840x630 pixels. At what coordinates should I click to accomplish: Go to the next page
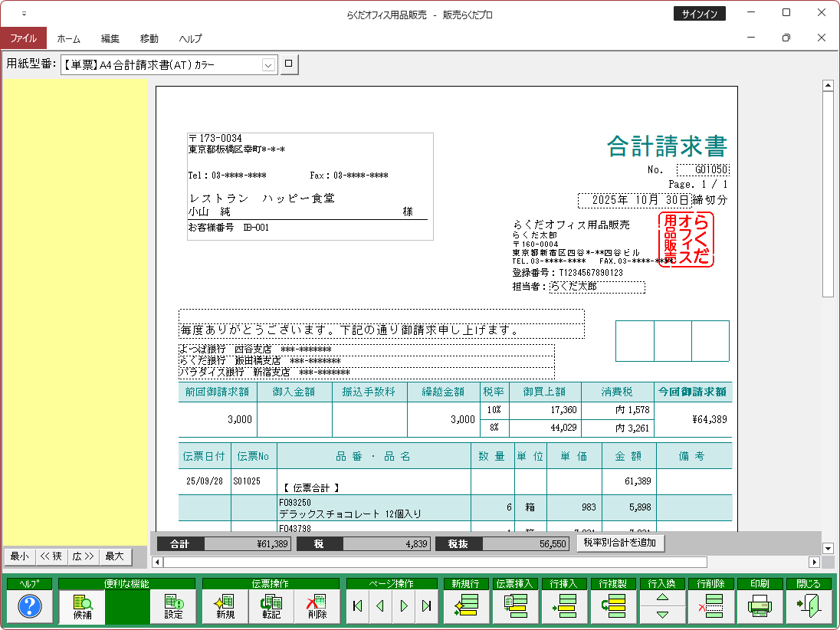(x=404, y=606)
